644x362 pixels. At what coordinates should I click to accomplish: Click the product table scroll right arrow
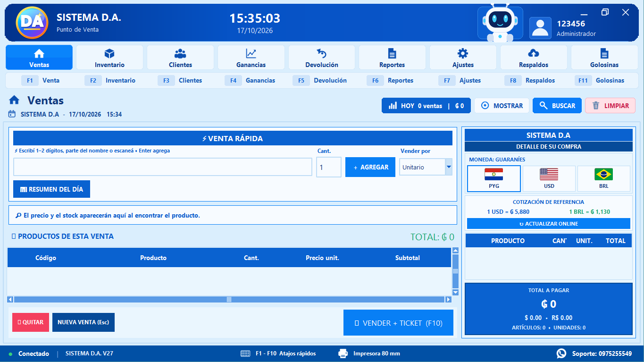pyautogui.click(x=448, y=299)
